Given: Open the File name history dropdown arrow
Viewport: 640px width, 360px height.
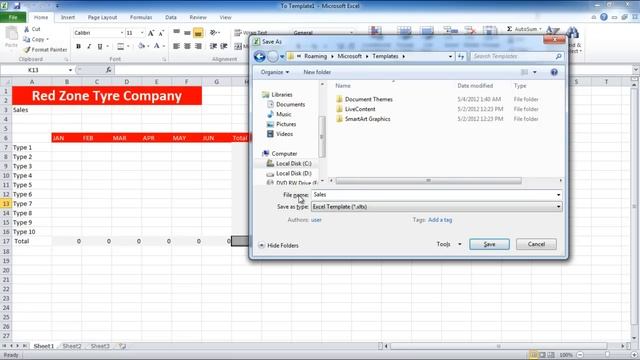Looking at the screenshot, I should pyautogui.click(x=558, y=195).
